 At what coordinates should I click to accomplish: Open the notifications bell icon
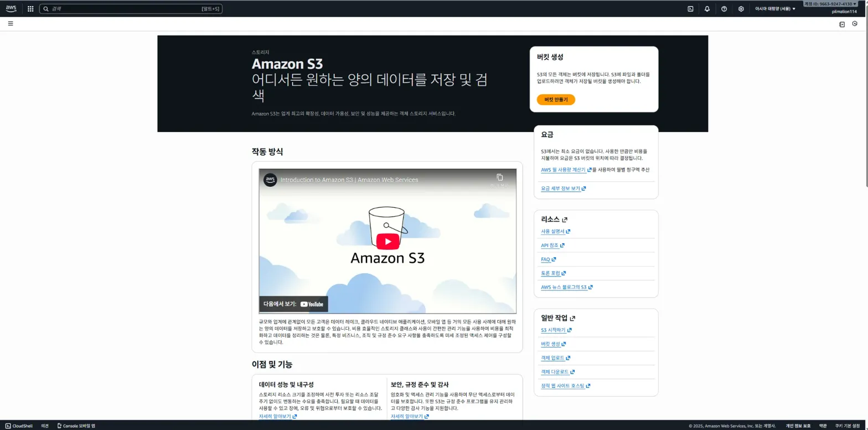click(707, 9)
